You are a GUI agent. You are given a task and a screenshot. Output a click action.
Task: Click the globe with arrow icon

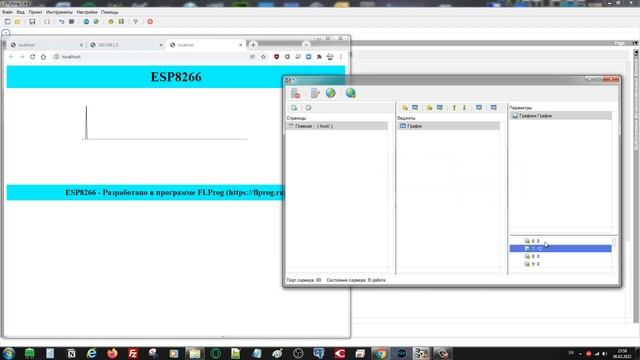[351, 93]
